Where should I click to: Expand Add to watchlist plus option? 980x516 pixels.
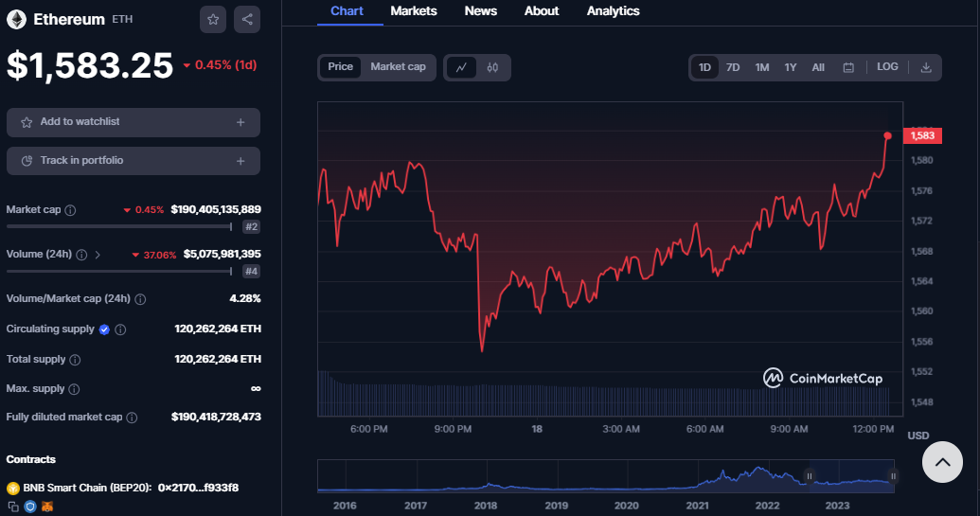click(x=241, y=122)
